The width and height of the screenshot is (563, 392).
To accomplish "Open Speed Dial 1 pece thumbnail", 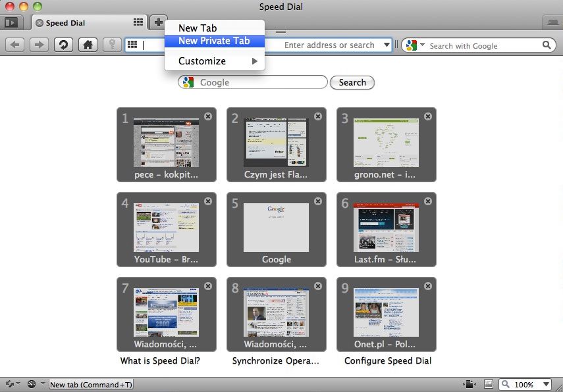I will pos(166,145).
